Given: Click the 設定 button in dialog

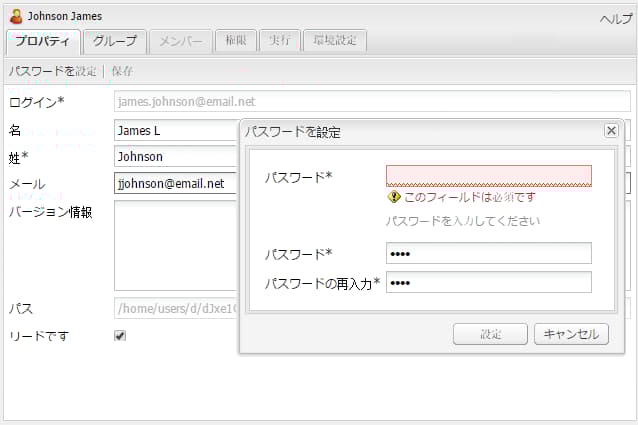Looking at the screenshot, I should pyautogui.click(x=490, y=334).
